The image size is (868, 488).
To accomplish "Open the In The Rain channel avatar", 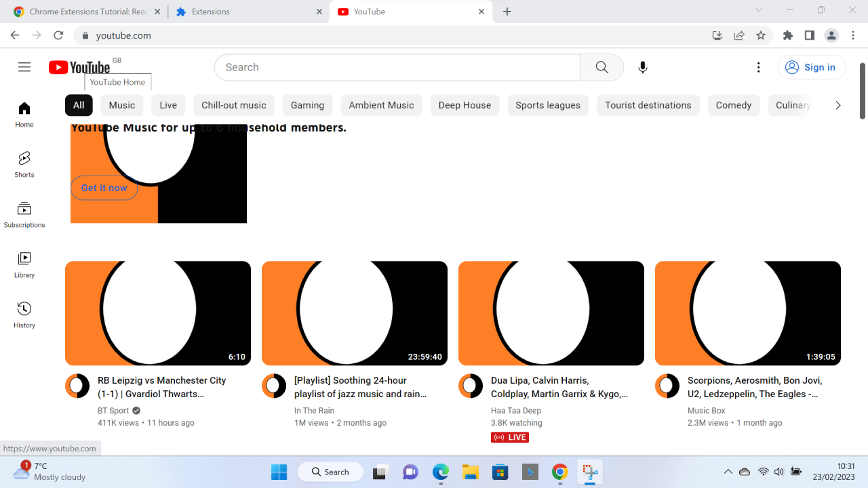I will point(274,386).
